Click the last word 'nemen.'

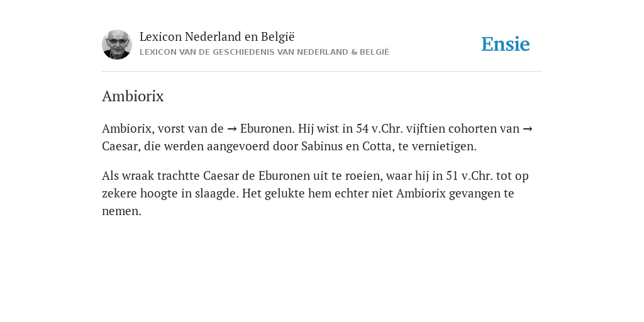click(x=121, y=211)
